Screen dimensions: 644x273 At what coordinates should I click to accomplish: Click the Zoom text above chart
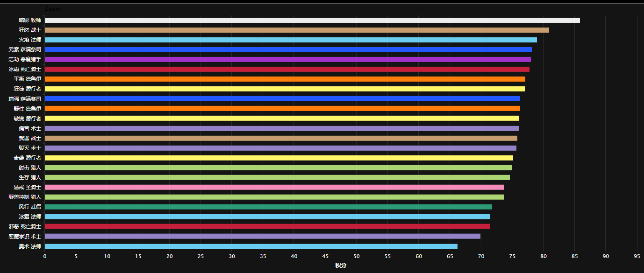point(52,9)
